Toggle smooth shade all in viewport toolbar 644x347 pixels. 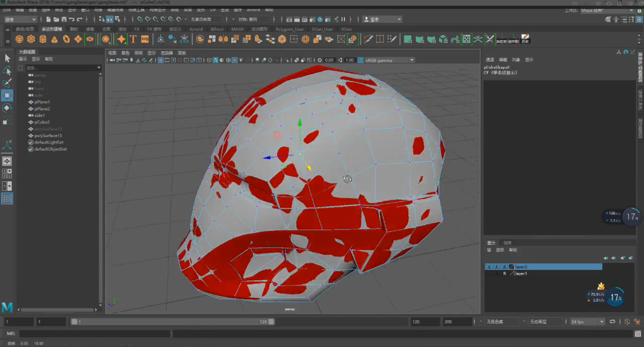tap(216, 60)
